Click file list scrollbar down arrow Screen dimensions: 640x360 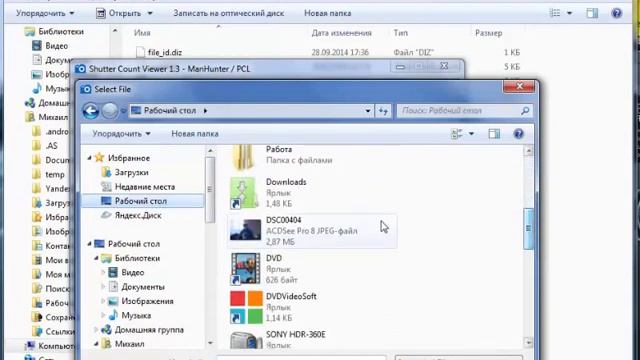coord(529,342)
